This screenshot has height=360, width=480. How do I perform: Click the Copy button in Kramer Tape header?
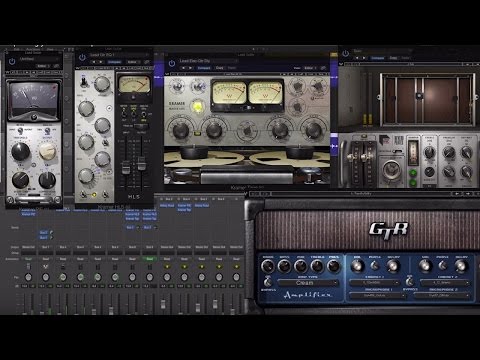pos(220,68)
